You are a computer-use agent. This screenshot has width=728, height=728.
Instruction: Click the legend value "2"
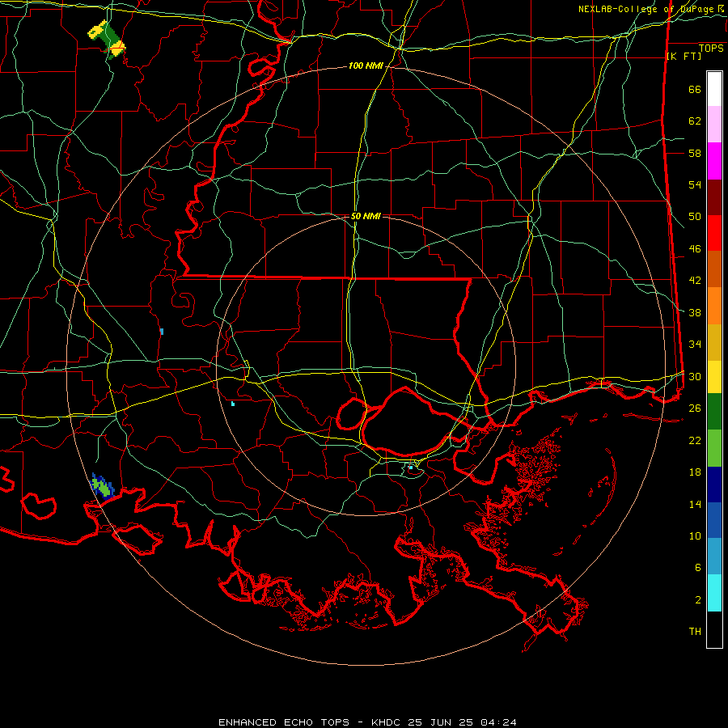pos(698,599)
